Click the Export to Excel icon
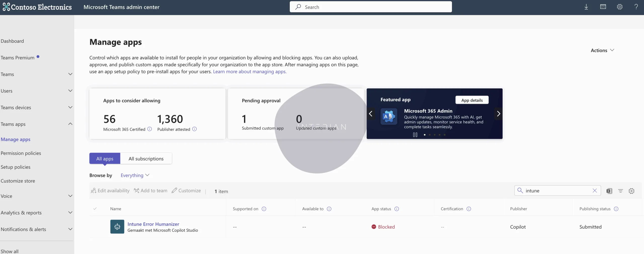This screenshot has height=254, width=644. [x=609, y=191]
